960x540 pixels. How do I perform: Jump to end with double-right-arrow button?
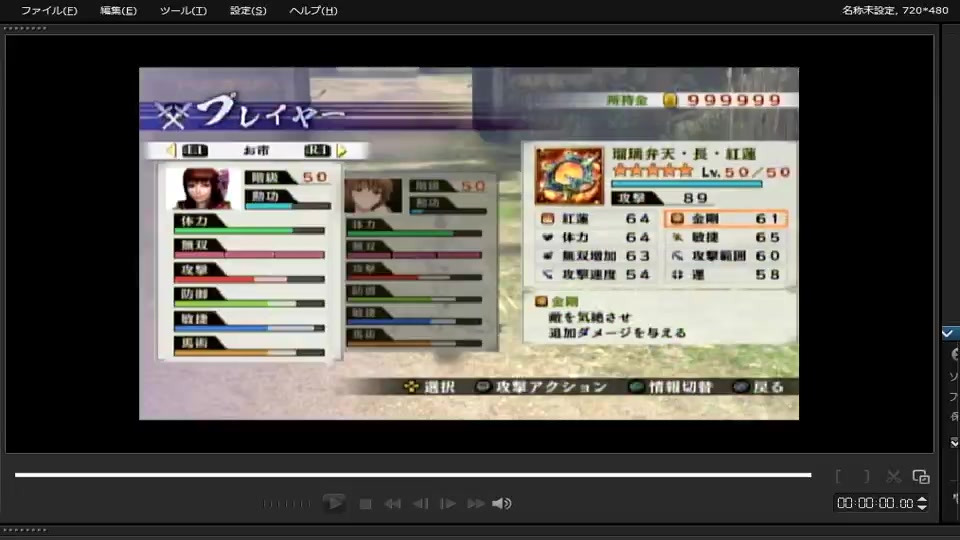476,504
